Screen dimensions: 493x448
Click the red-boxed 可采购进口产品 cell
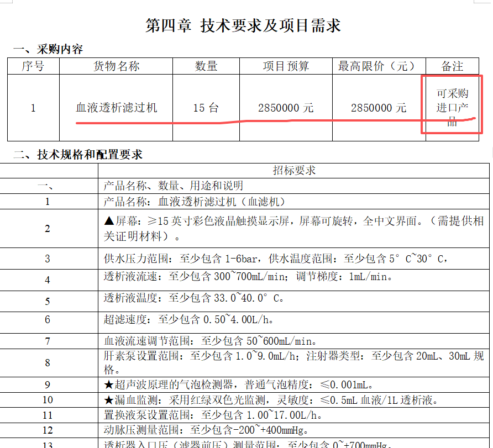point(452,107)
